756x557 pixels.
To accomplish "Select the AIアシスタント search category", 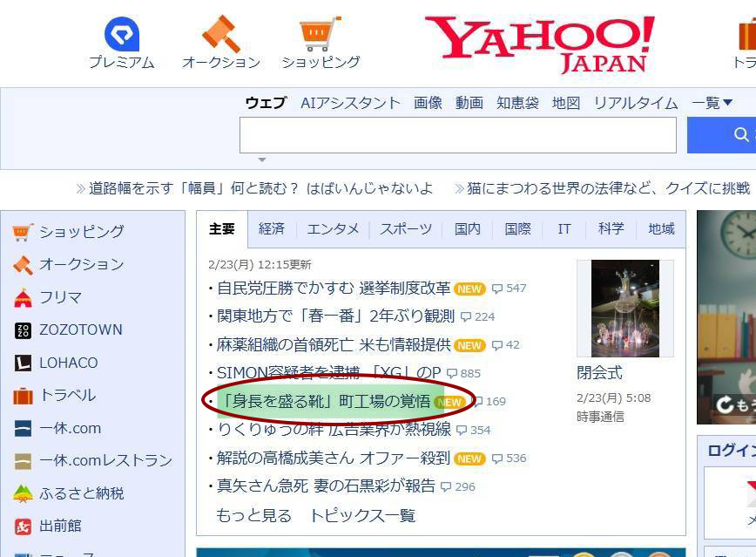I will pyautogui.click(x=350, y=103).
